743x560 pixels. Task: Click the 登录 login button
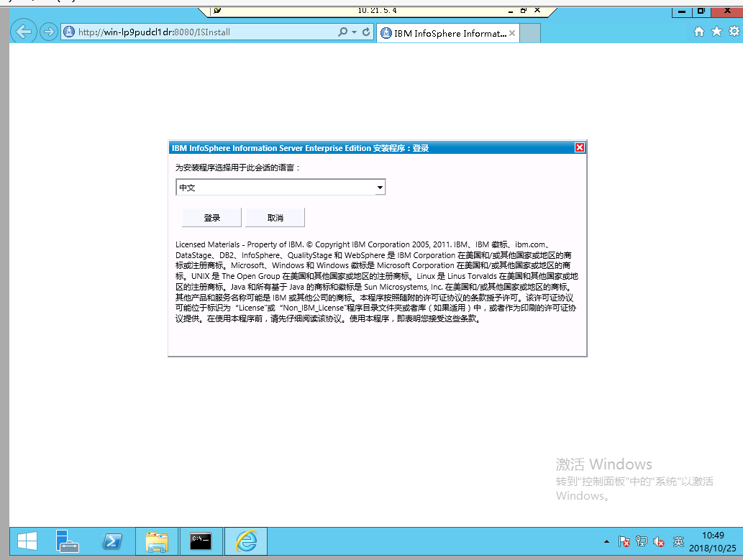tap(211, 217)
